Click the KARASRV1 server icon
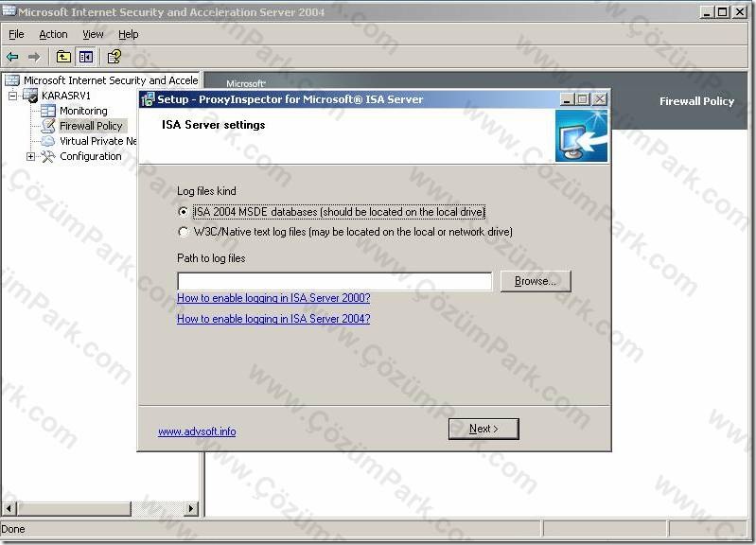Image resolution: width=756 pixels, height=545 pixels. tap(30, 96)
